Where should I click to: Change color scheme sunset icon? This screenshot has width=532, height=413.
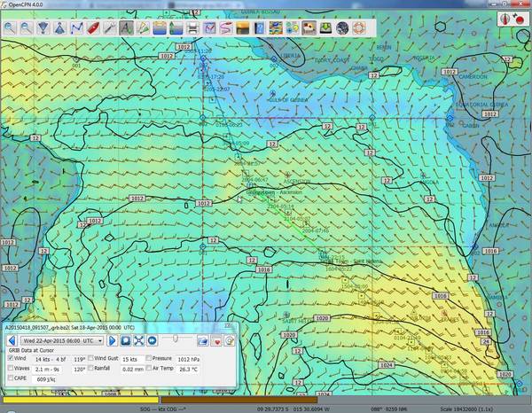243,27
